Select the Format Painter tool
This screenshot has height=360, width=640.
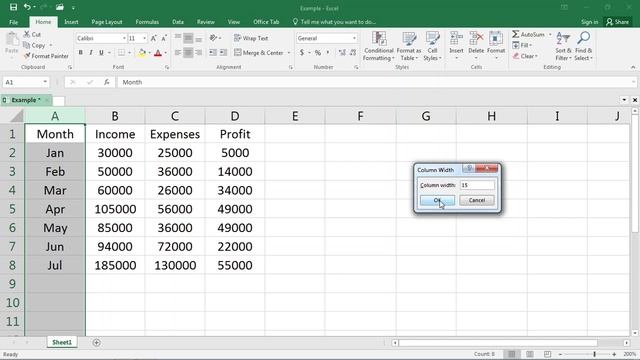46,56
